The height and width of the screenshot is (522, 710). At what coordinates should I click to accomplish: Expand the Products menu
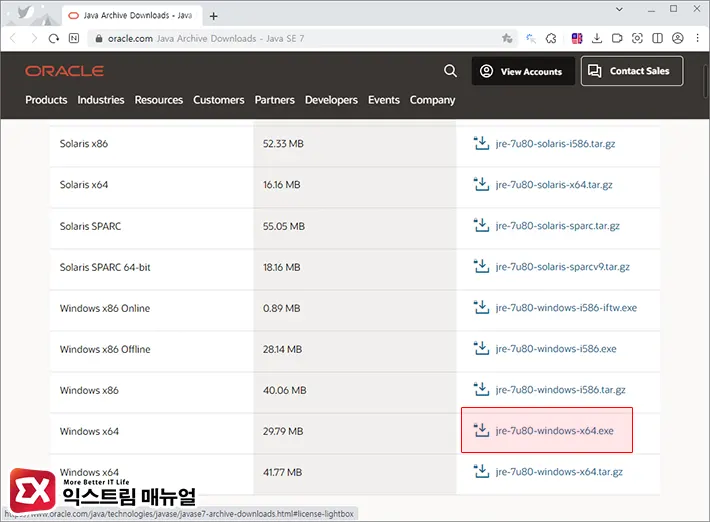(x=46, y=100)
